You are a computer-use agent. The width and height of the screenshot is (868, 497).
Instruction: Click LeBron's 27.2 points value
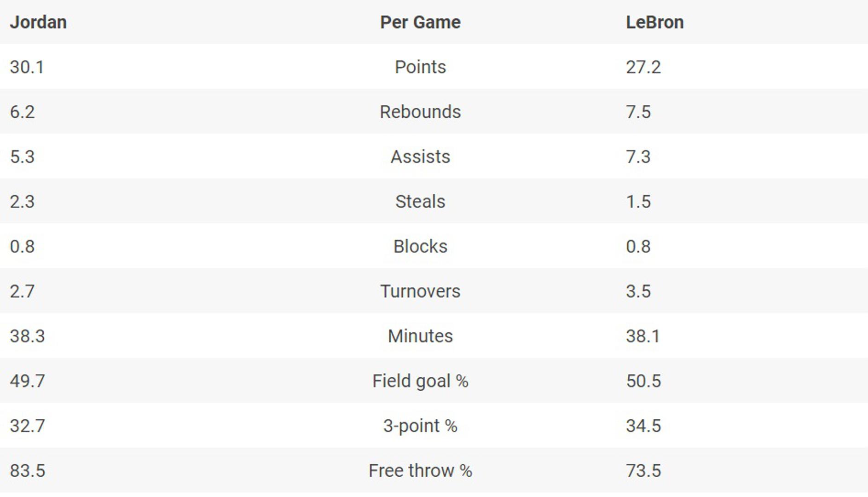[643, 67]
